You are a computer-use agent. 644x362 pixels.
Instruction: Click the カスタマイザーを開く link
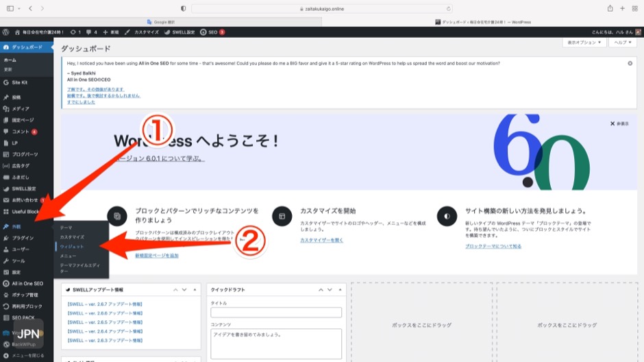321,240
